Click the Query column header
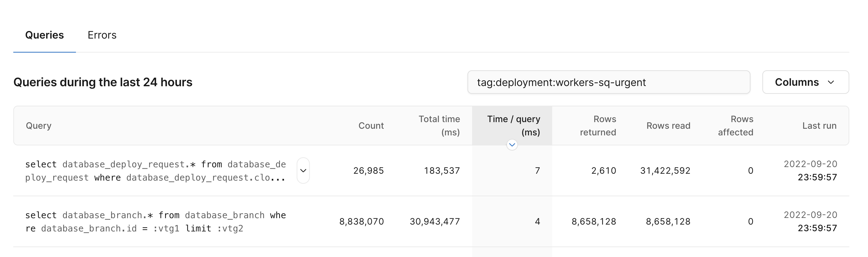Viewport: 868px width, 257px height. point(39,125)
